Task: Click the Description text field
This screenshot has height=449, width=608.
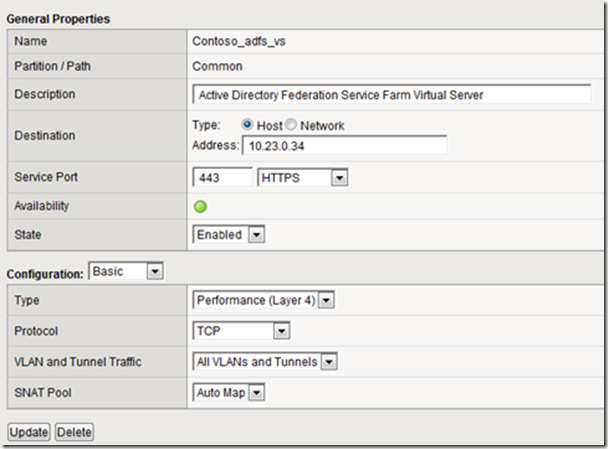Action: [x=391, y=95]
